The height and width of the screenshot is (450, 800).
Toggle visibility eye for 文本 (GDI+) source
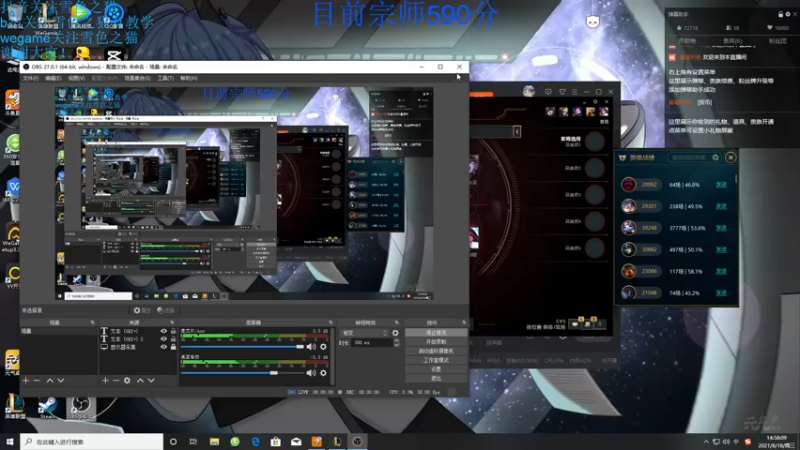pos(163,331)
